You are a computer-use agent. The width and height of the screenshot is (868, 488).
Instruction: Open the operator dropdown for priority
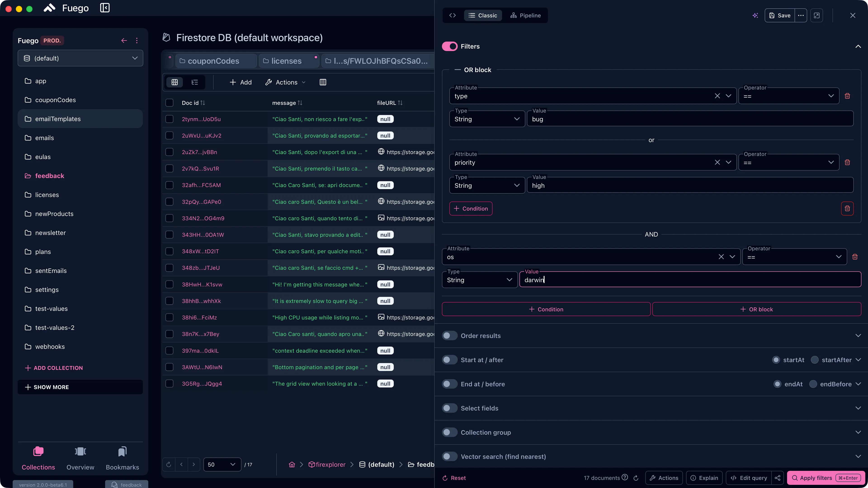click(x=789, y=162)
